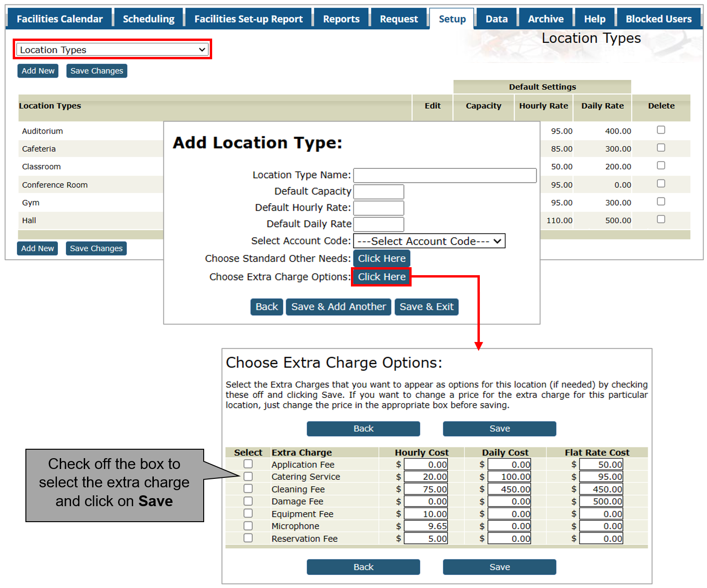Edit Equipment Fee hourly cost field
The image size is (707, 588).
pyautogui.click(x=426, y=514)
